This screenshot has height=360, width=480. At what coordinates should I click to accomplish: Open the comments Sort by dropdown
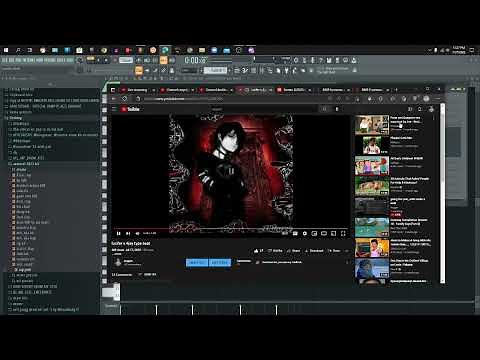(148, 274)
